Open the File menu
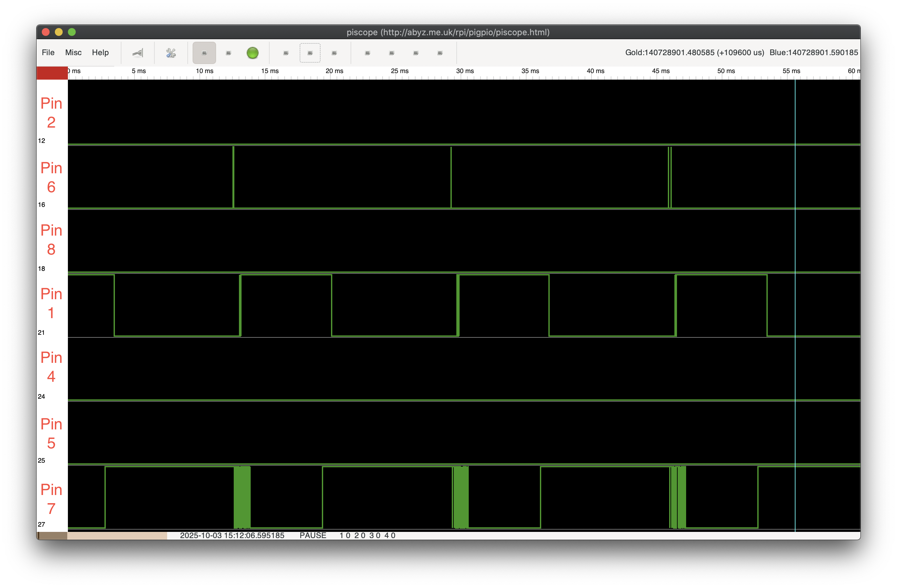The image size is (897, 588). coord(48,53)
